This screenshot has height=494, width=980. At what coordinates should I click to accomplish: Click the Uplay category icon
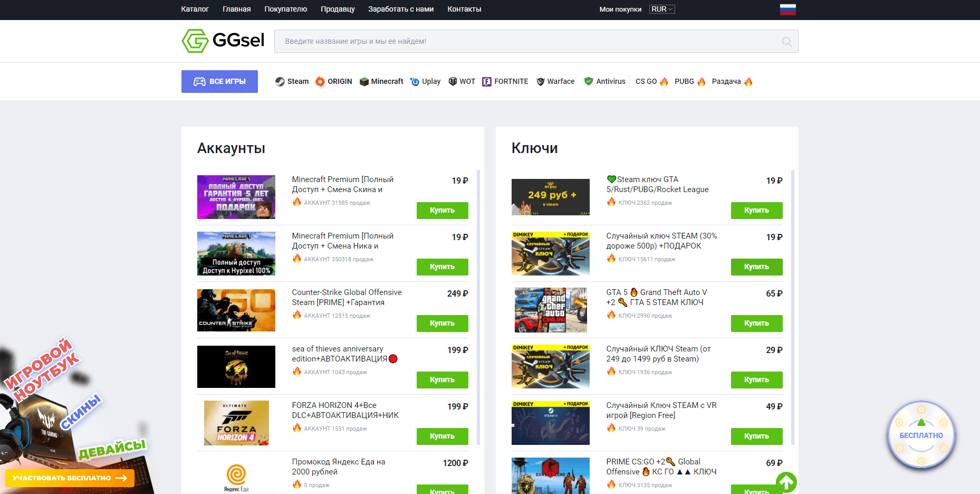point(415,81)
